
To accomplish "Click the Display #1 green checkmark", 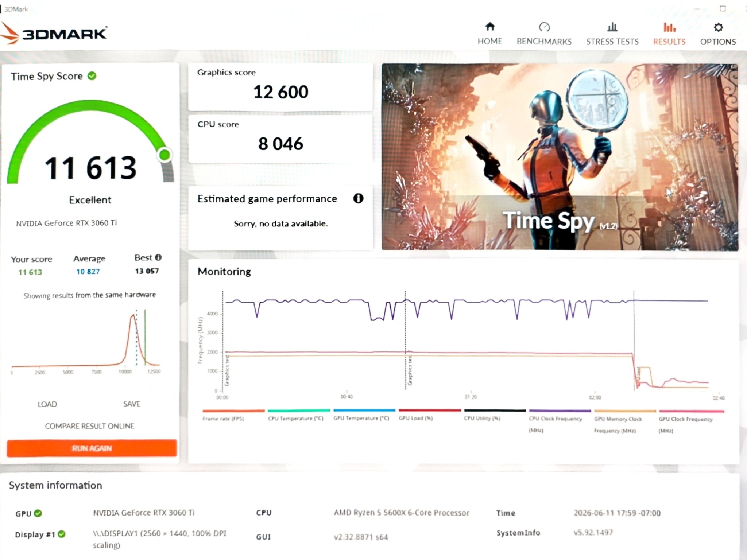I will point(62,534).
